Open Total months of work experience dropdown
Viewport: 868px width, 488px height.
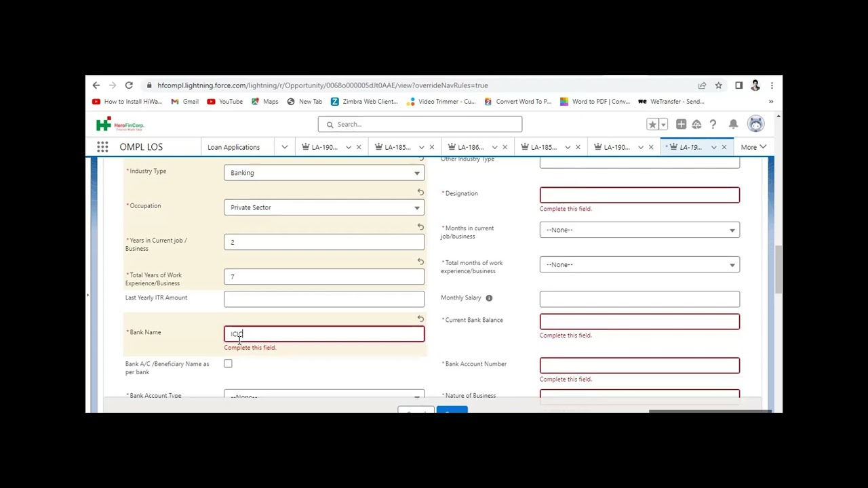click(639, 264)
